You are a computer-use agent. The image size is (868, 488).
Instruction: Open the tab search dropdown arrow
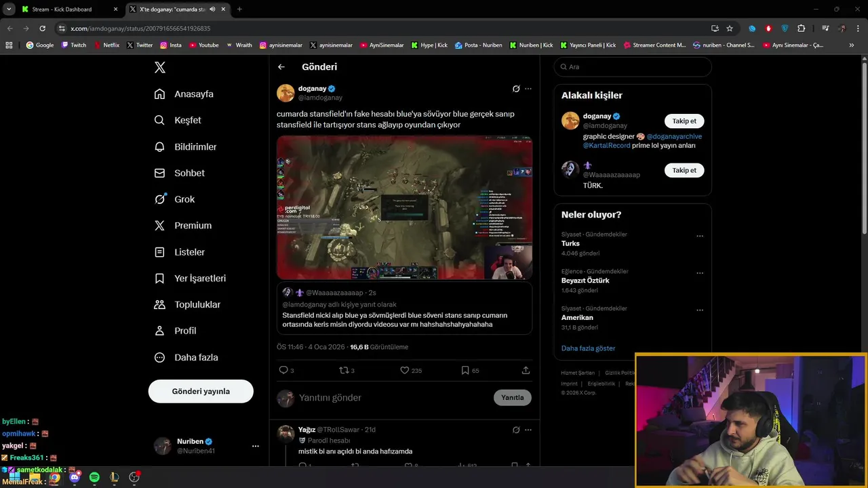(8, 9)
